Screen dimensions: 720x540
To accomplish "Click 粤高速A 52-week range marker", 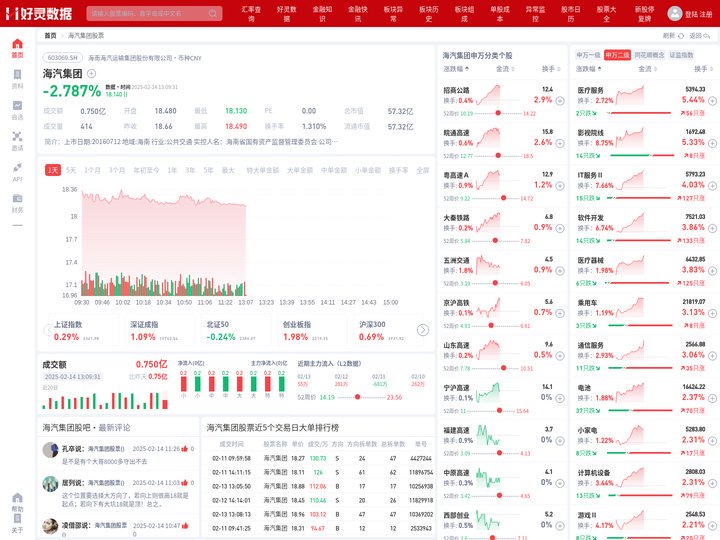I will [504, 198].
